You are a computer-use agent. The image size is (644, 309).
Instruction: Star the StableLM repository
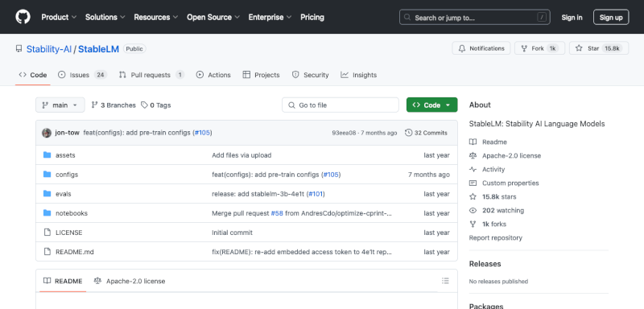coord(599,48)
